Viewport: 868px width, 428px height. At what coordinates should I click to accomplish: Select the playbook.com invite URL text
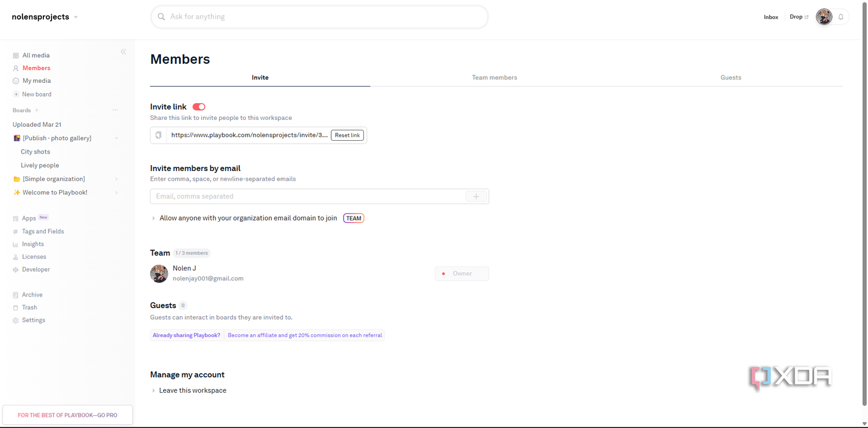(x=249, y=135)
